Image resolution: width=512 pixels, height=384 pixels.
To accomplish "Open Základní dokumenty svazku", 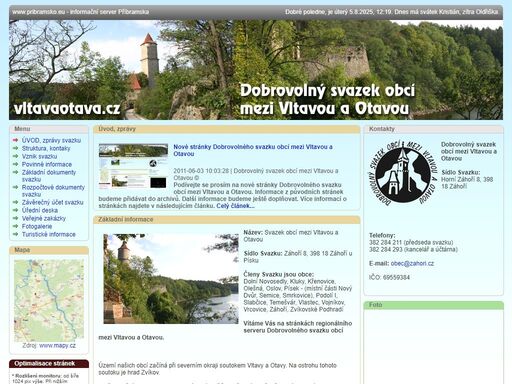I will pyautogui.click(x=49, y=176).
